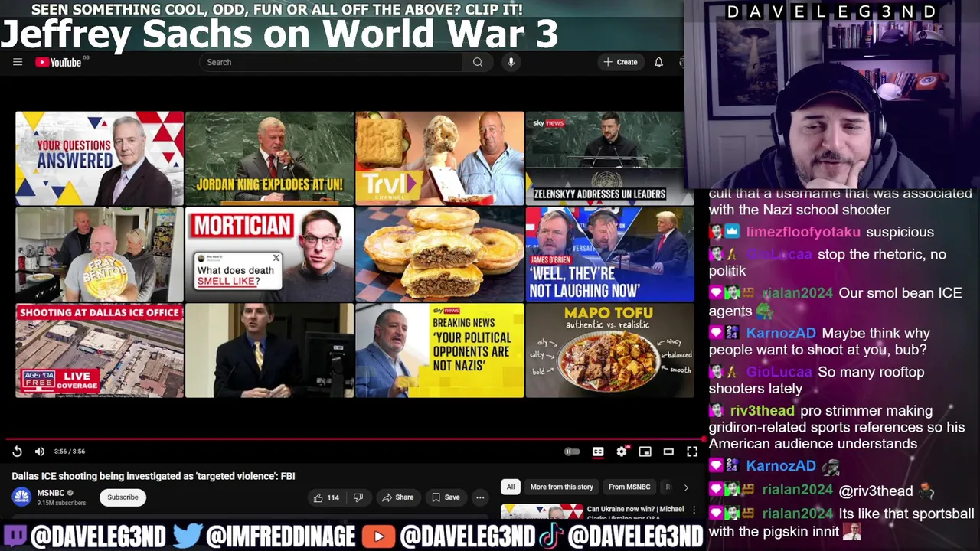Click chat username limezfloofyotaku
980x551 pixels.
point(803,232)
